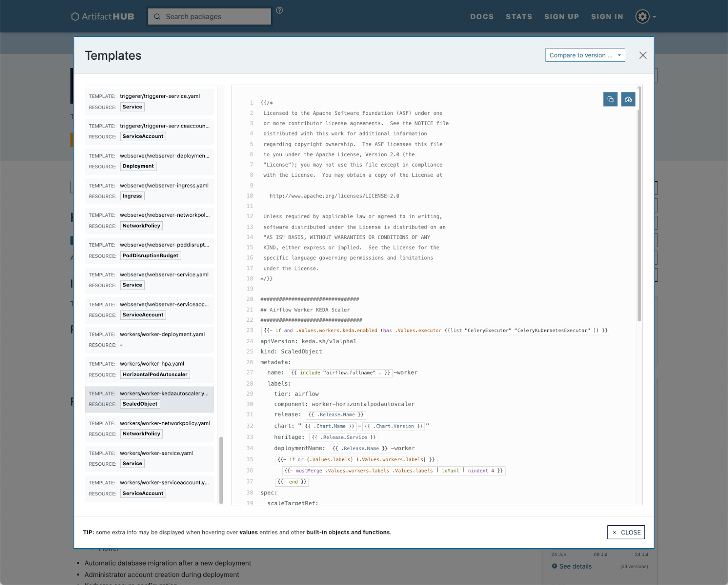728x585 pixels.
Task: Open the settings gear menu
Action: 642,17
